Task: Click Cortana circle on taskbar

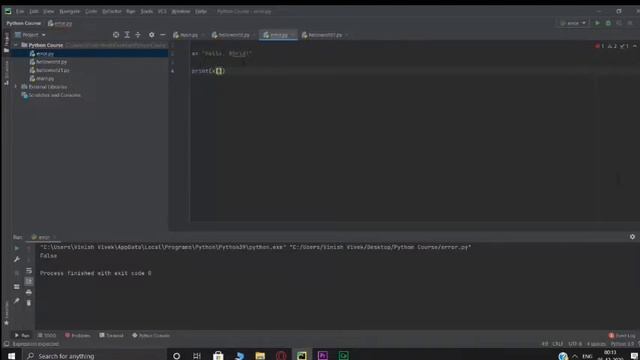Action: pyautogui.click(x=176, y=356)
